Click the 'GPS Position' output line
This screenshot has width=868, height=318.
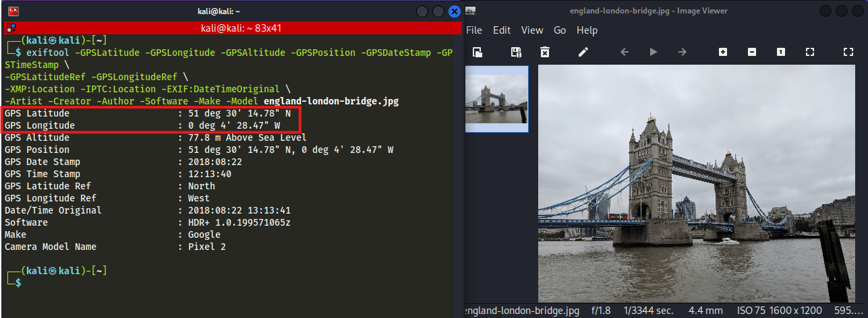(x=199, y=150)
